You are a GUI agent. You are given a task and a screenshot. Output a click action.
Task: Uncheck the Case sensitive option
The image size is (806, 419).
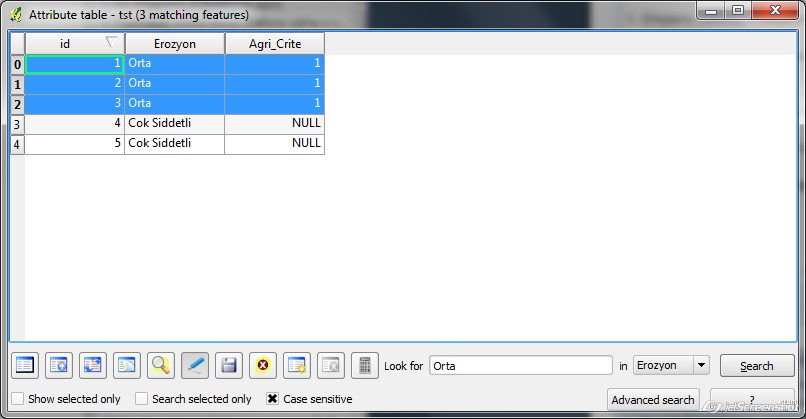[x=272, y=398]
